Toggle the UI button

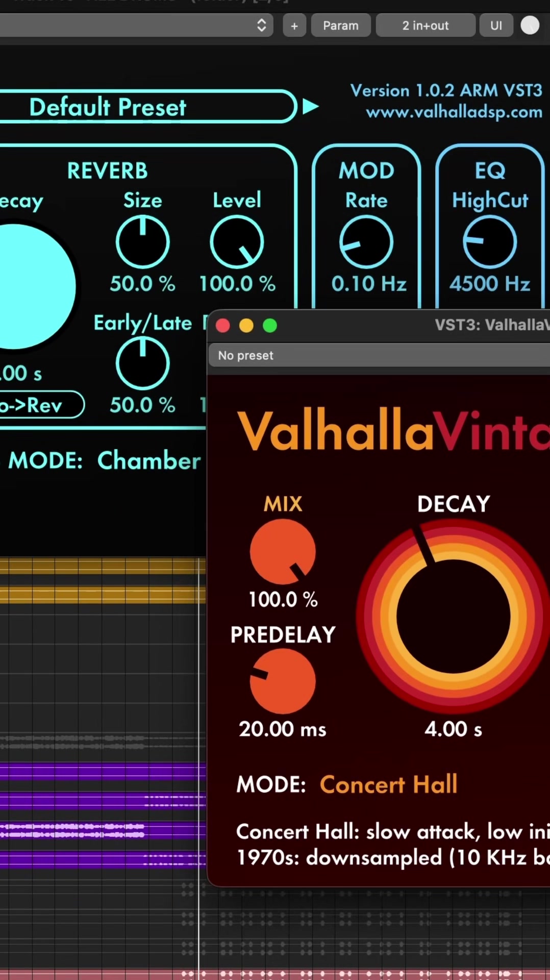(x=496, y=26)
